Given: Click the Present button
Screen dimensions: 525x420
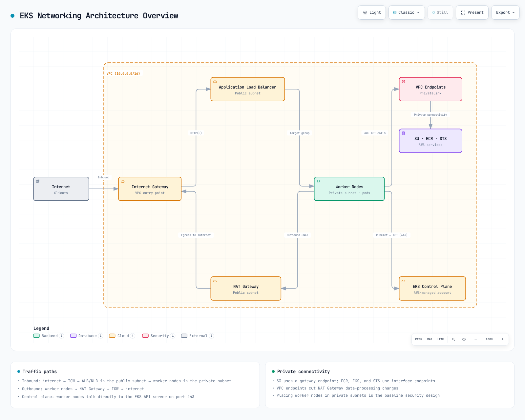Looking at the screenshot, I should [472, 12].
